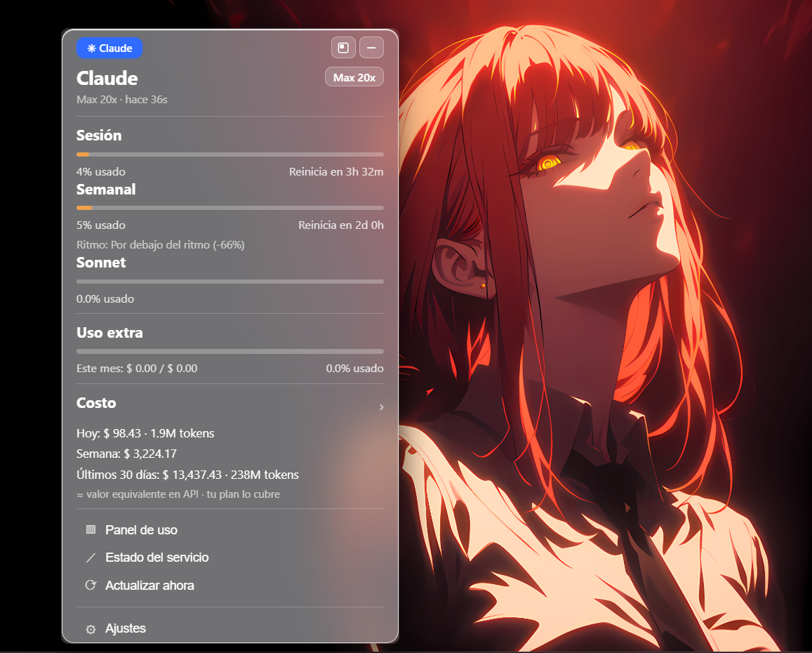Click Uso extra '0.0% usado' label
Viewport: 812px width, 653px height.
[x=354, y=369]
